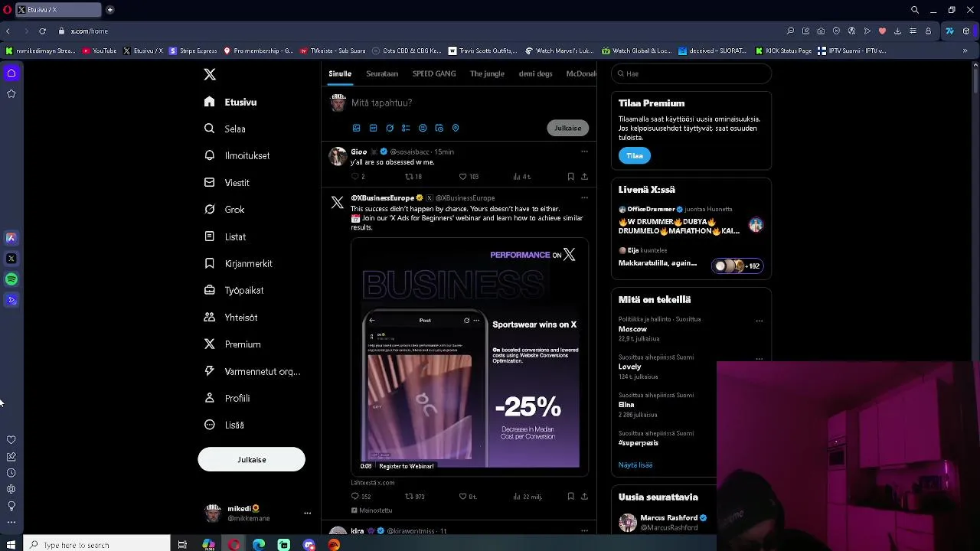The width and height of the screenshot is (980, 551).
Task: Share Gioo's post
Action: [584, 177]
